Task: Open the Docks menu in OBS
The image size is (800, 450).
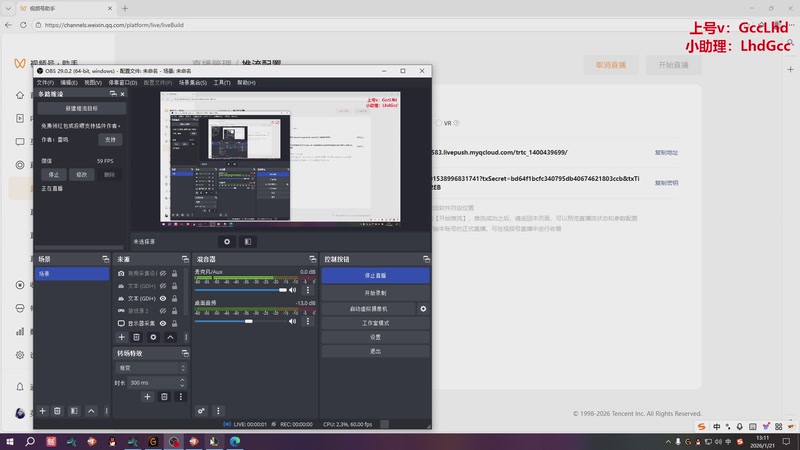Action: point(122,83)
